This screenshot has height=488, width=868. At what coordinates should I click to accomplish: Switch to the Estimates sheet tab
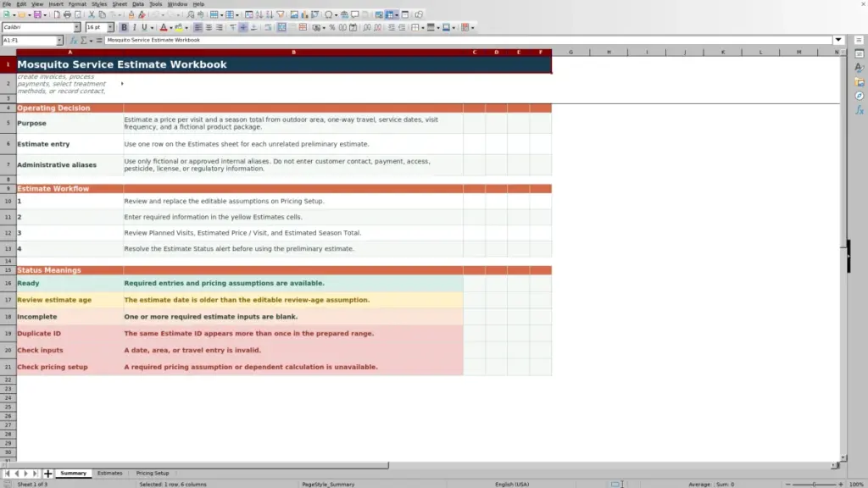click(x=109, y=473)
